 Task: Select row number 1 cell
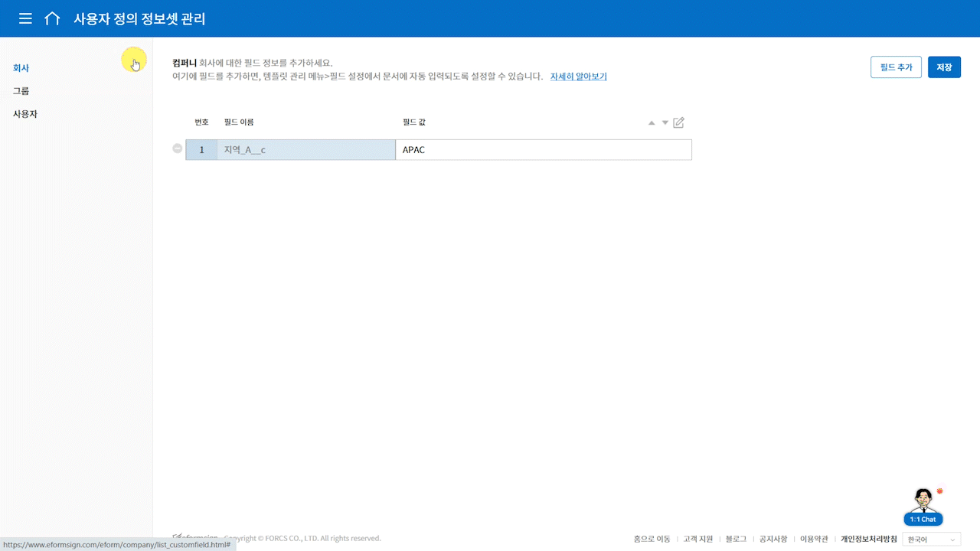[201, 150]
